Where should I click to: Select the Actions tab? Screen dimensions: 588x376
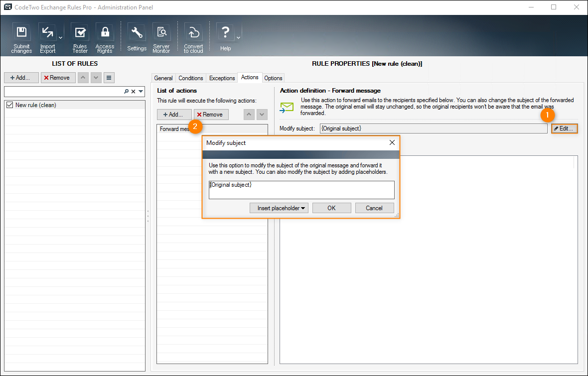pyautogui.click(x=250, y=77)
